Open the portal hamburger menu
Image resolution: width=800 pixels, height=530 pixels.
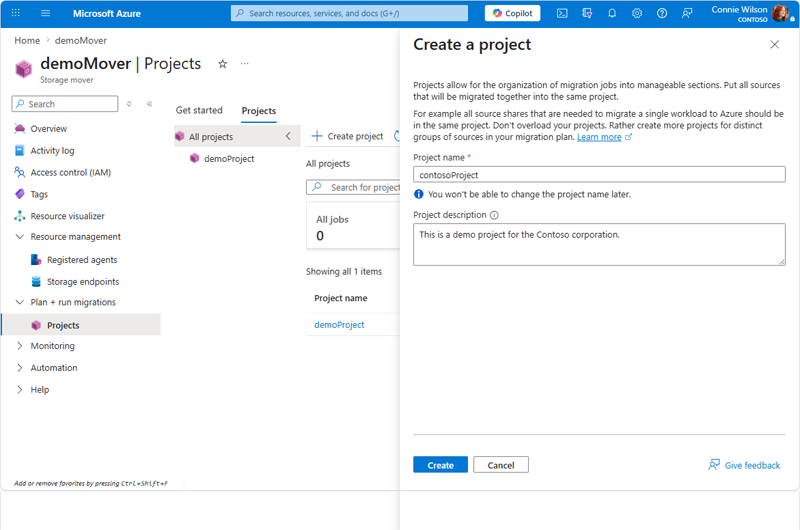[x=45, y=13]
